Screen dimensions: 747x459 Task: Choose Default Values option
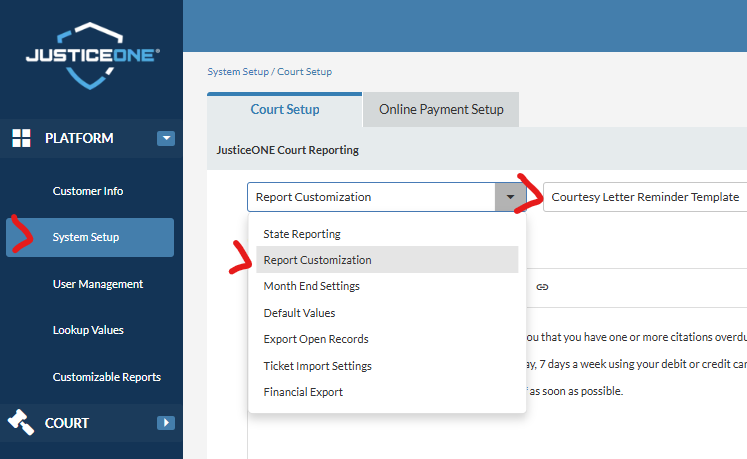[x=387, y=313]
